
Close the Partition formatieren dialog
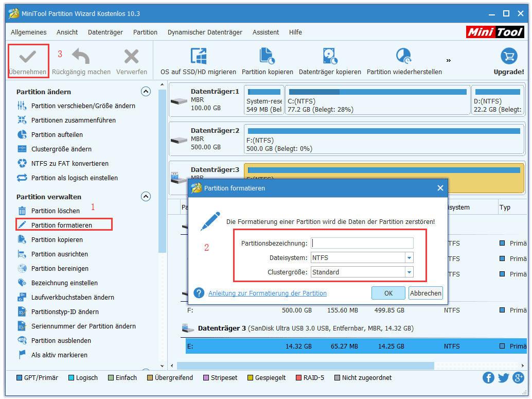point(440,188)
